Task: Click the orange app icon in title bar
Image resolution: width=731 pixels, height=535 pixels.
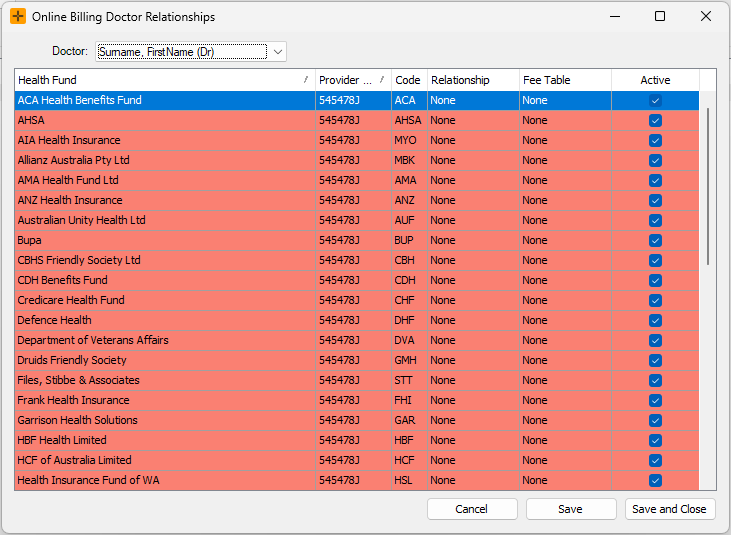Action: [x=18, y=16]
